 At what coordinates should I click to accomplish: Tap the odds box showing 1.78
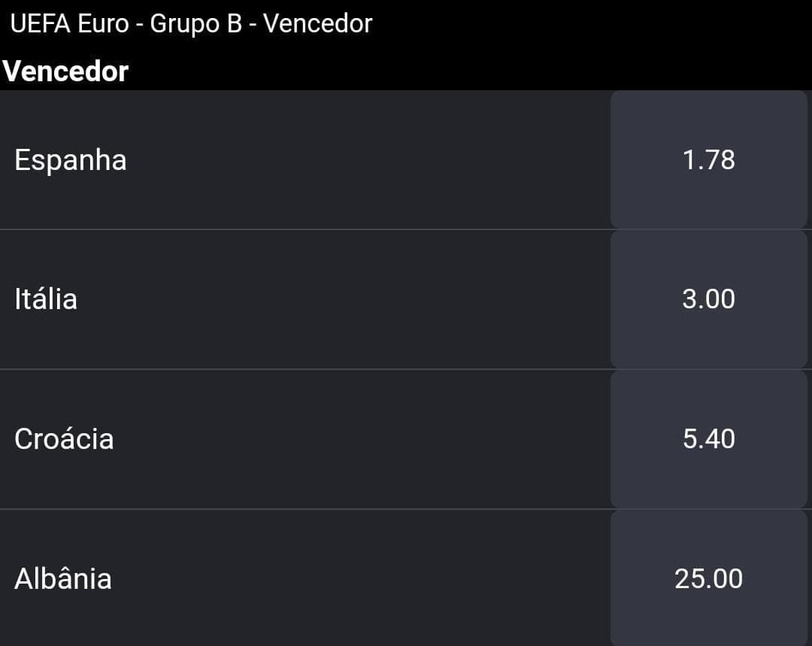click(708, 159)
